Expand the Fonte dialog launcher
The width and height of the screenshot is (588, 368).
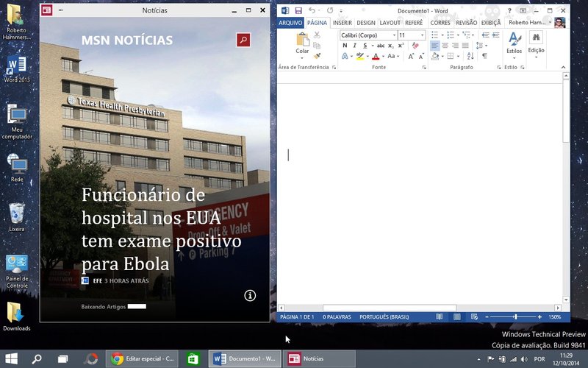pos(424,68)
